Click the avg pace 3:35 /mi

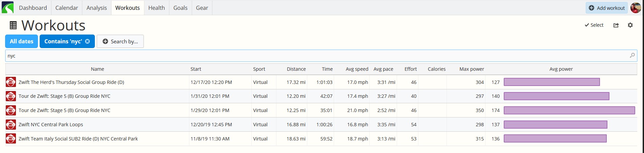386,125
